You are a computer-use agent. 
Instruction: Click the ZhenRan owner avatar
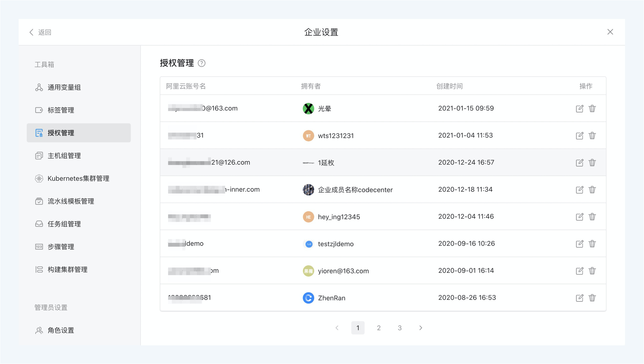[x=308, y=298]
